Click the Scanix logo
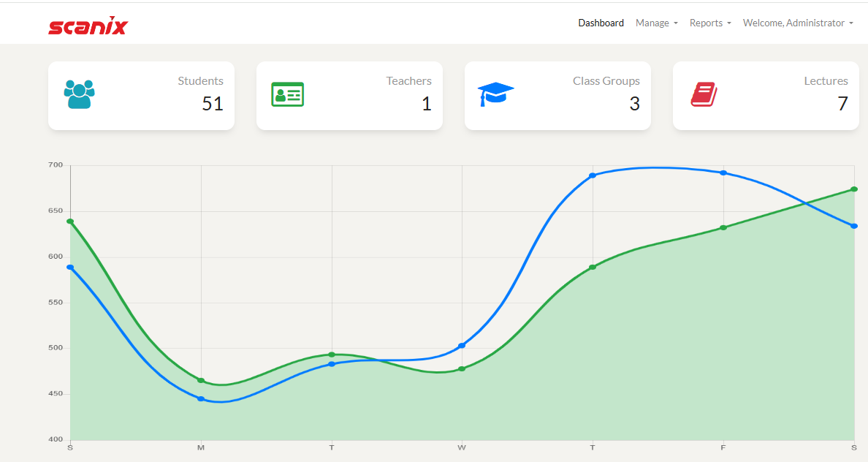868x462 pixels. [x=88, y=26]
